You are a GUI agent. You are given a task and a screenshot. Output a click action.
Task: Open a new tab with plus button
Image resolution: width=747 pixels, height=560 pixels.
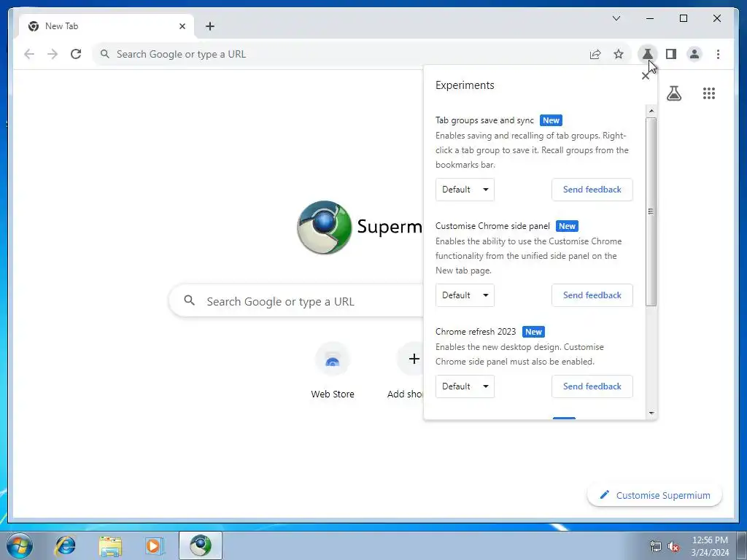(210, 26)
